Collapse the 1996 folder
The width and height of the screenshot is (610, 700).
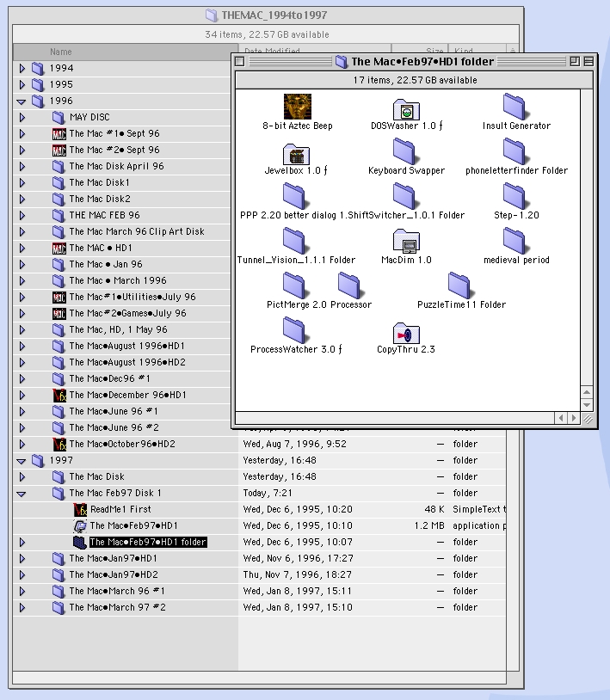click(x=21, y=101)
